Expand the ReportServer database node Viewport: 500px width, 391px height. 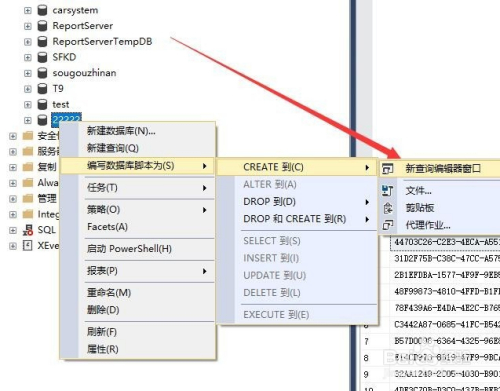coord(28,26)
